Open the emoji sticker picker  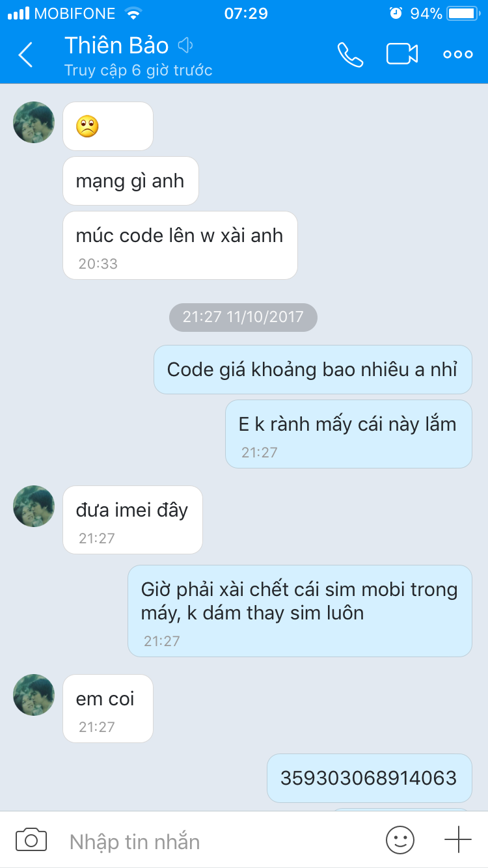tap(400, 839)
